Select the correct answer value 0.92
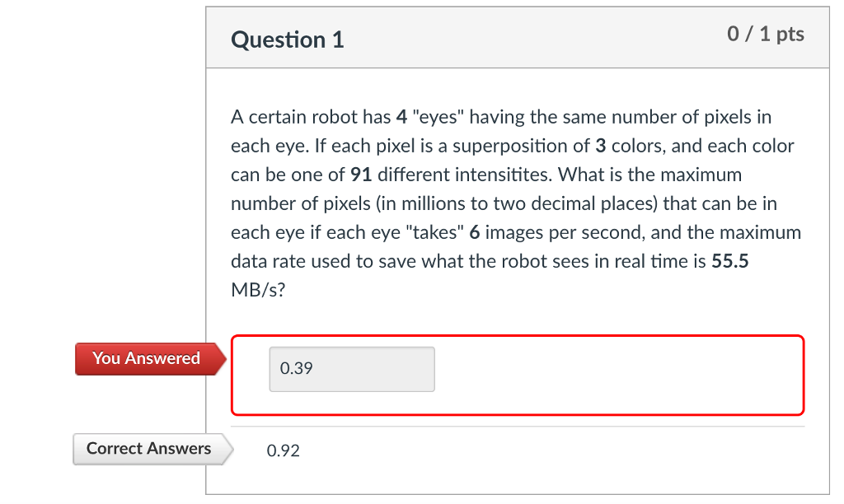 click(283, 450)
